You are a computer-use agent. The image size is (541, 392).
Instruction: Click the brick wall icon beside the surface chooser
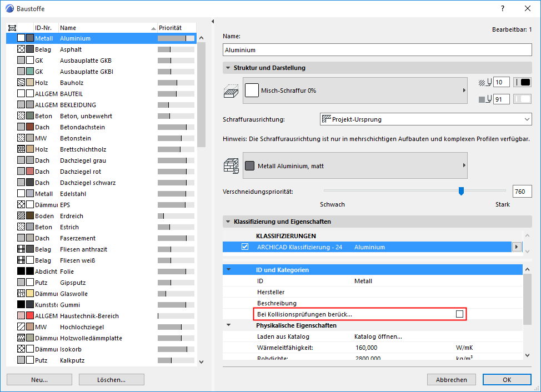(231, 165)
